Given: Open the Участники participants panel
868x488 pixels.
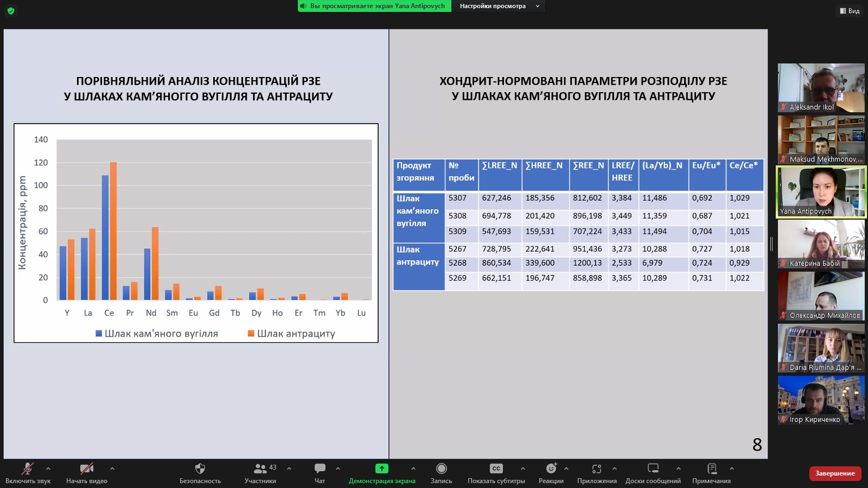Looking at the screenshot, I should point(260,469).
